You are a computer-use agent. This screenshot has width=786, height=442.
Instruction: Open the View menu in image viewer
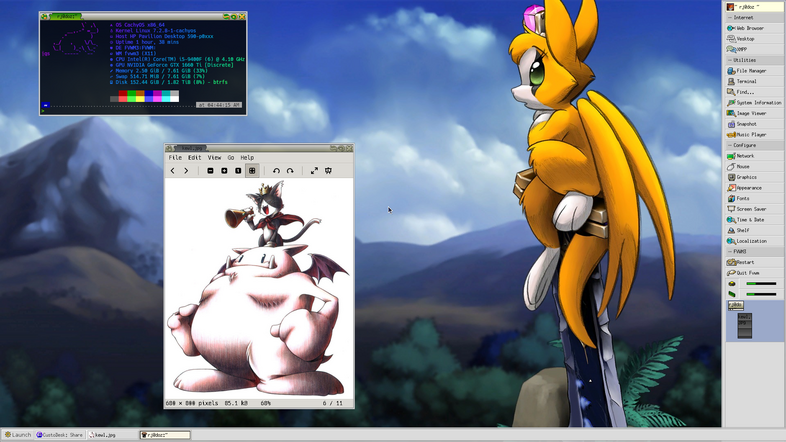(x=214, y=157)
